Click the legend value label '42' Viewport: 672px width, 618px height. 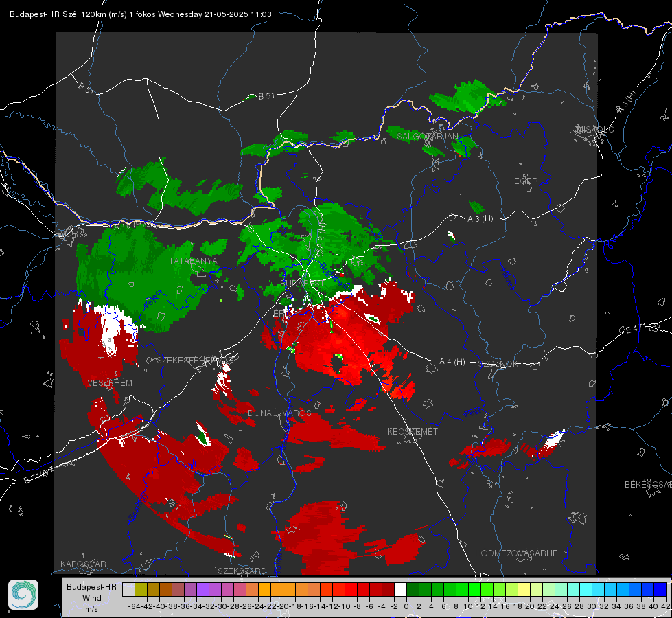[x=666, y=606]
